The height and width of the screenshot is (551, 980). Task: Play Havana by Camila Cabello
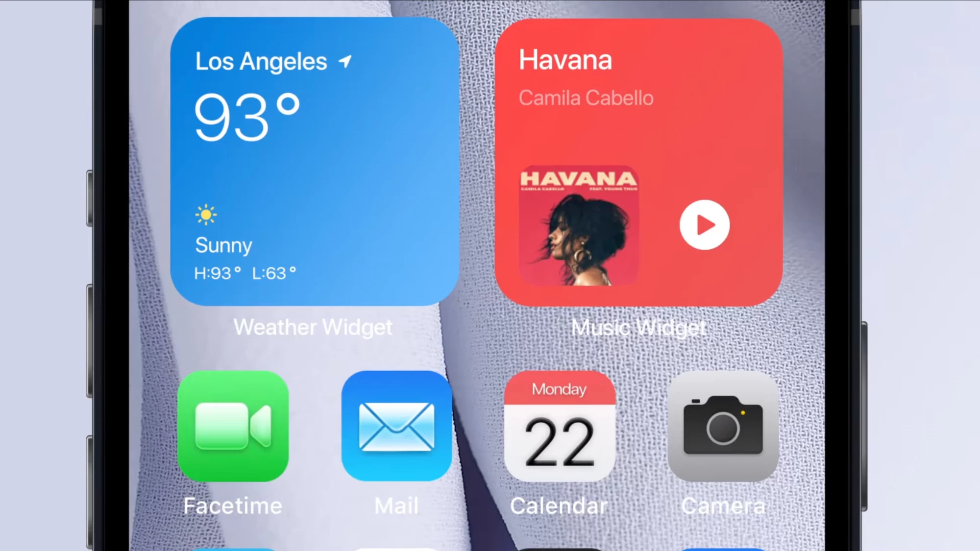[706, 224]
